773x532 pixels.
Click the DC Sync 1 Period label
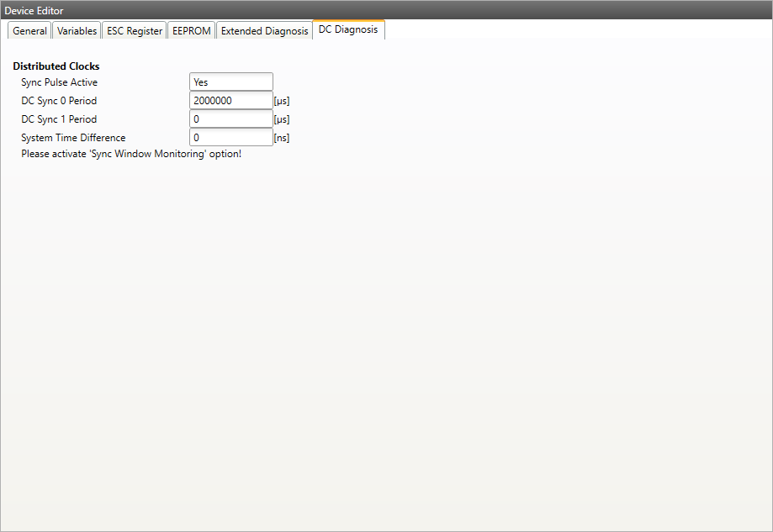59,119
